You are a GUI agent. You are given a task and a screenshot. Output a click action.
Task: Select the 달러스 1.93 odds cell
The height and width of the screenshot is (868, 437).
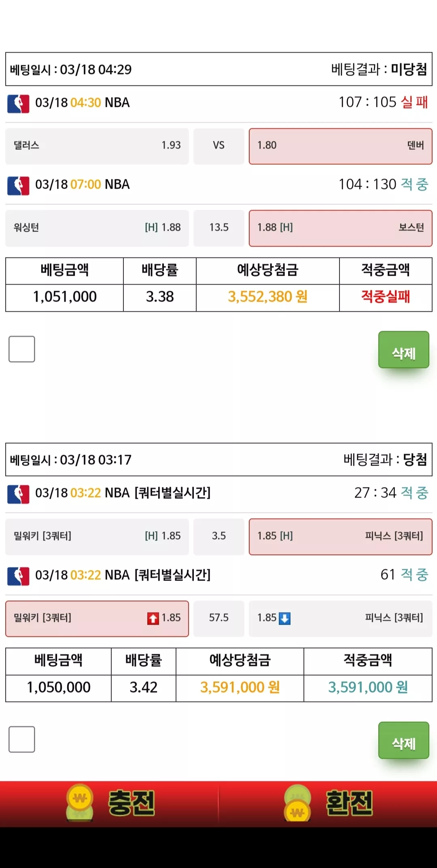point(97,146)
